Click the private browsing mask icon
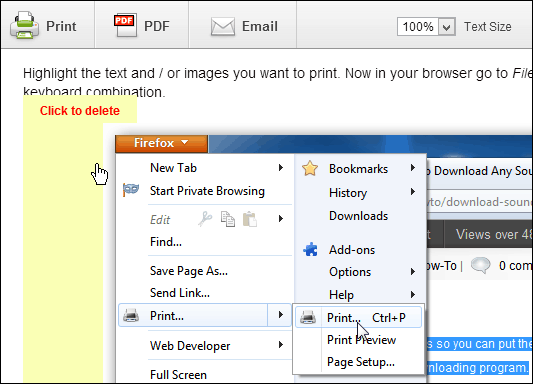Screen dimensions: 533x384 tap(131, 190)
